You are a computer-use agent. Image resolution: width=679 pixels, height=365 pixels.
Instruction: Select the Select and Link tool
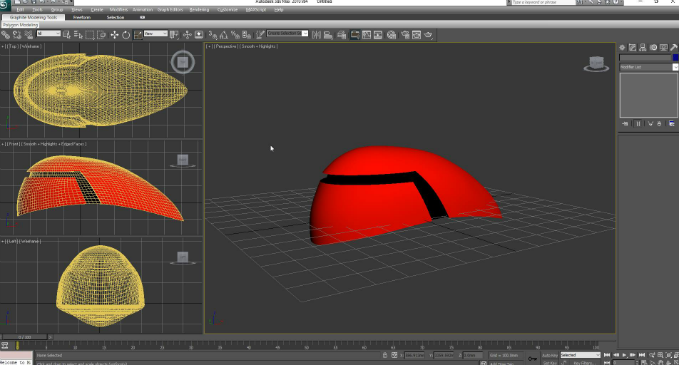click(6, 35)
